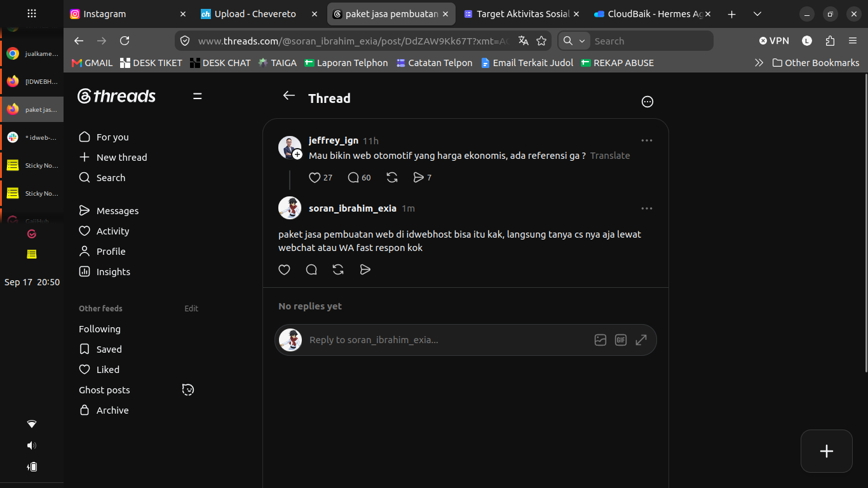Like the soran_ibrahim_exia reply with heart icon
This screenshot has width=868, height=488.
click(284, 270)
